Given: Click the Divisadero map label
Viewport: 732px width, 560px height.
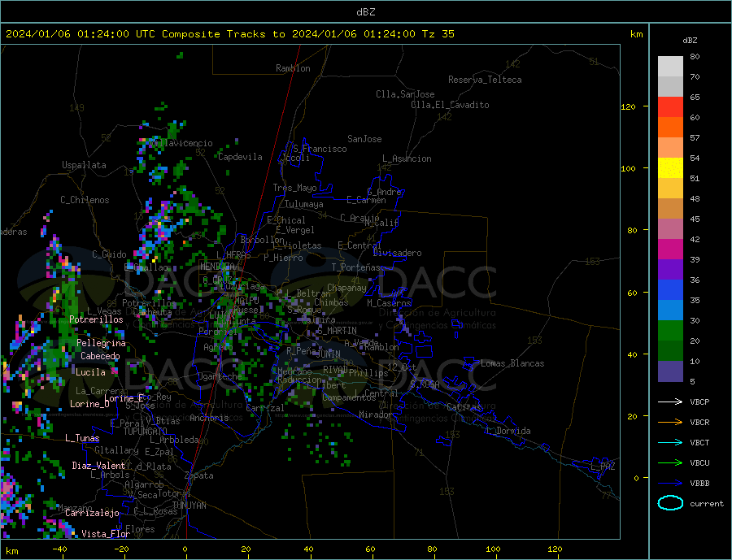Looking at the screenshot, I should 397,253.
